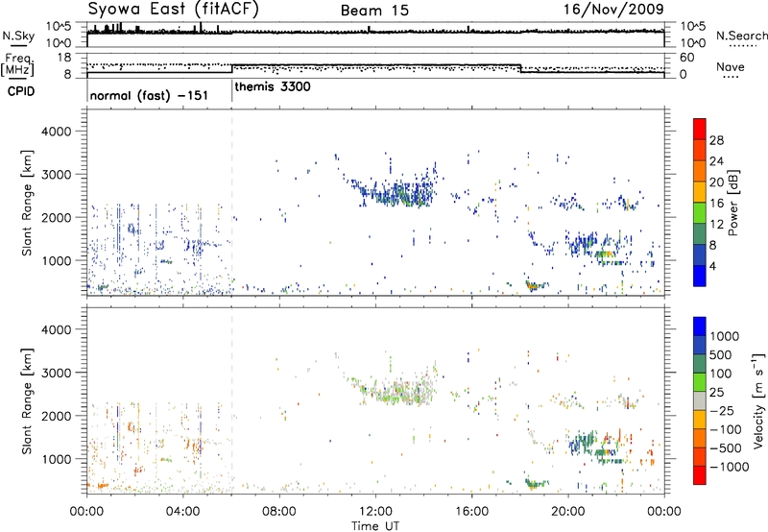This screenshot has height=532, width=768.
Task: Click the '20' power colorbar label
Action: pos(716,182)
